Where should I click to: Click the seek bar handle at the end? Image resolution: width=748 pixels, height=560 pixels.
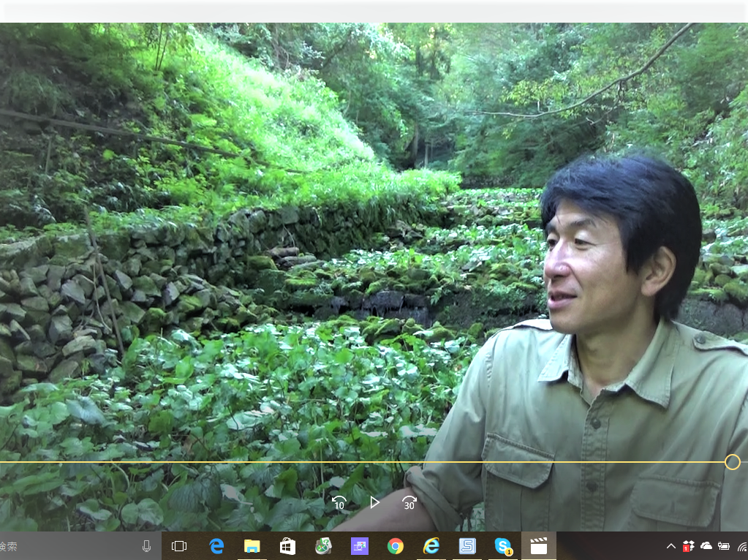[x=733, y=462]
